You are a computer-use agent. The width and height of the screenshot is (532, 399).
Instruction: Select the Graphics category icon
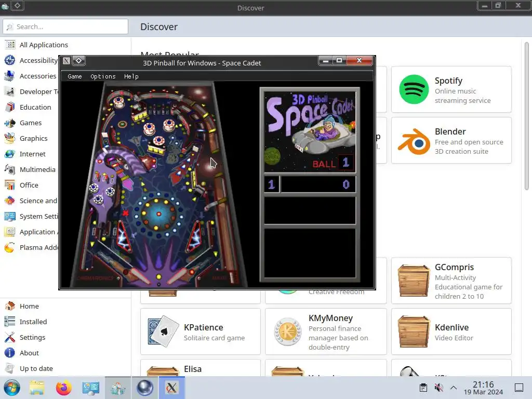tap(10, 138)
